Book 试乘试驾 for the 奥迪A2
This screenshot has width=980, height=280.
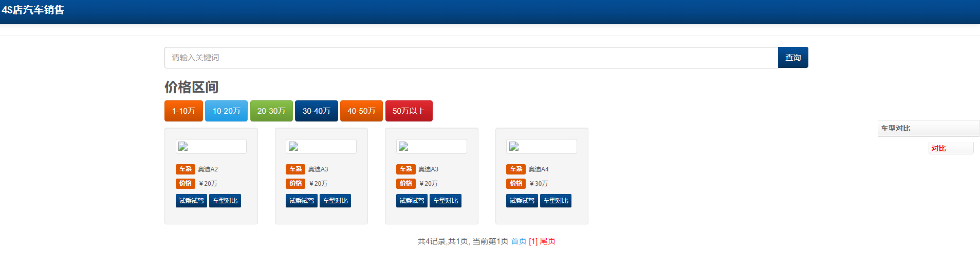(x=191, y=201)
